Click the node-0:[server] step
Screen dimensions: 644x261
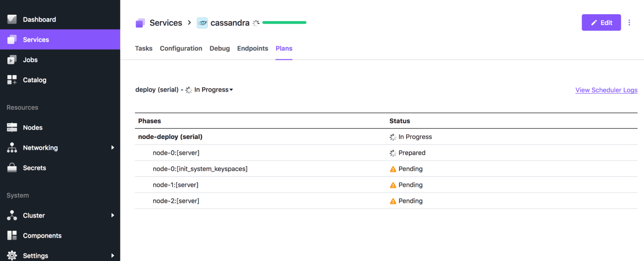[x=176, y=153]
